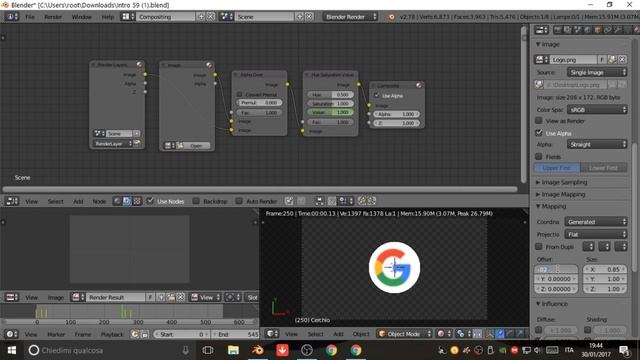Open Blender from the Windows taskbar
This screenshot has width=640, height=360.
pyautogui.click(x=258, y=350)
